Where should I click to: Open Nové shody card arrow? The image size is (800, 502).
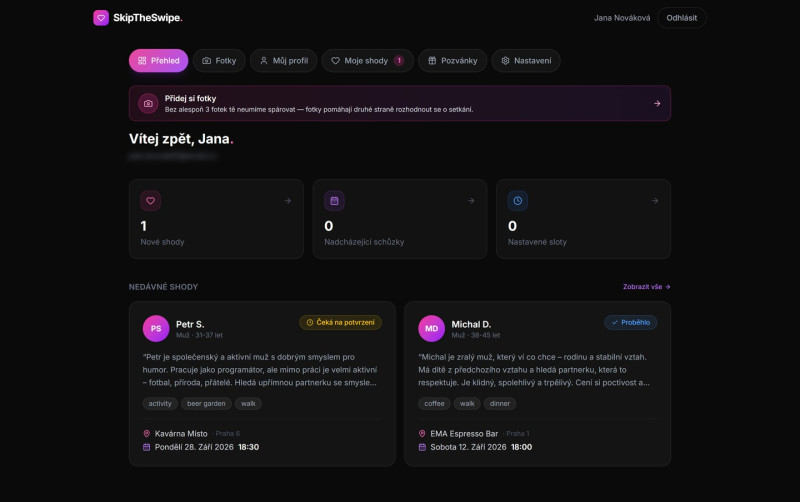click(x=288, y=201)
